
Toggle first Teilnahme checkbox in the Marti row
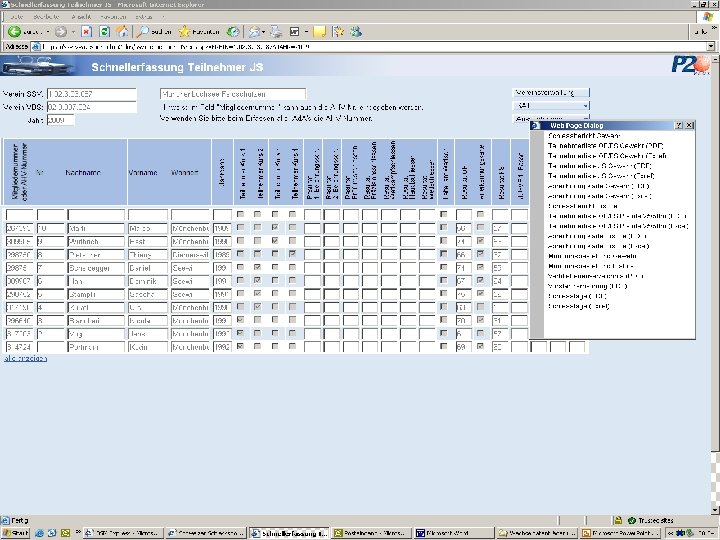240,229
